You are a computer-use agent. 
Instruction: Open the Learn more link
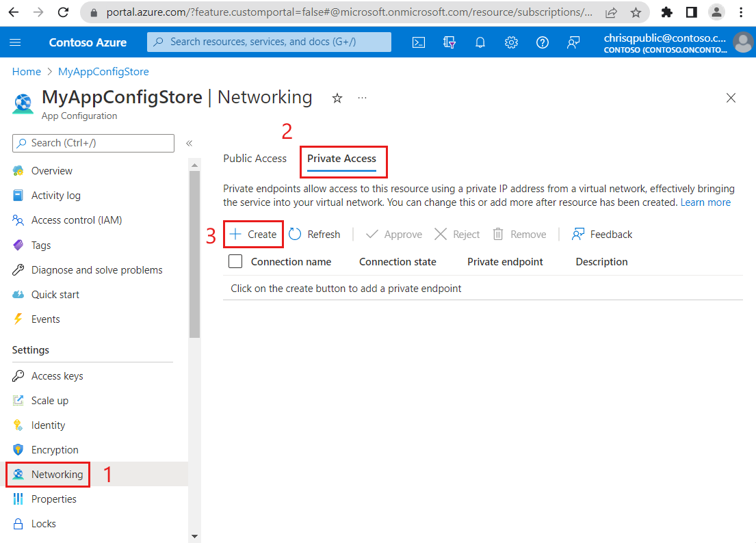705,202
